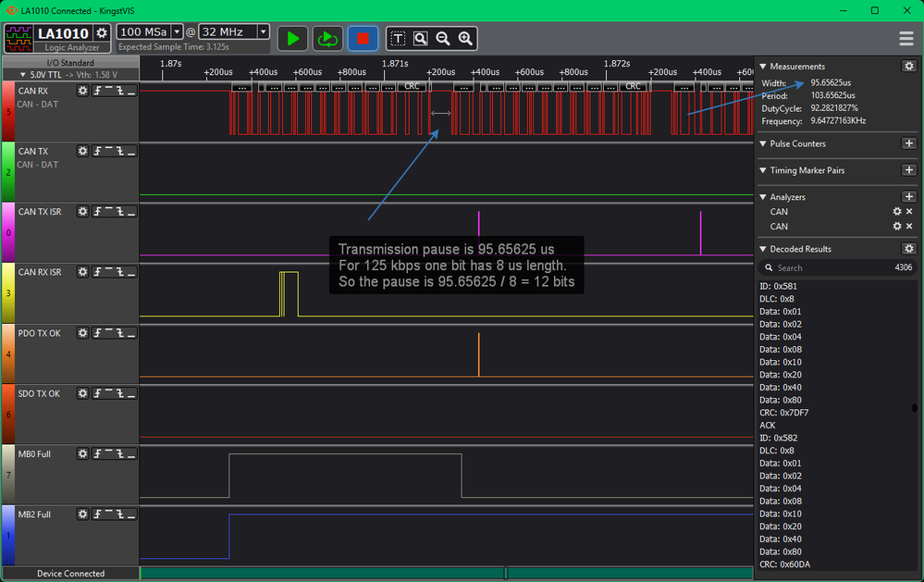Click the decoded results Search field
Screen dimensions: 924x582
[837, 267]
